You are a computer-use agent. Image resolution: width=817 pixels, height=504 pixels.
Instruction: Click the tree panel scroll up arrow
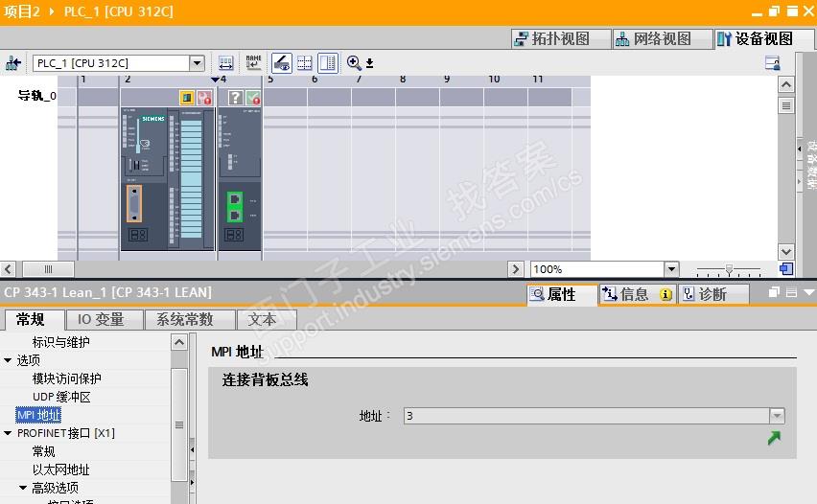tap(178, 342)
